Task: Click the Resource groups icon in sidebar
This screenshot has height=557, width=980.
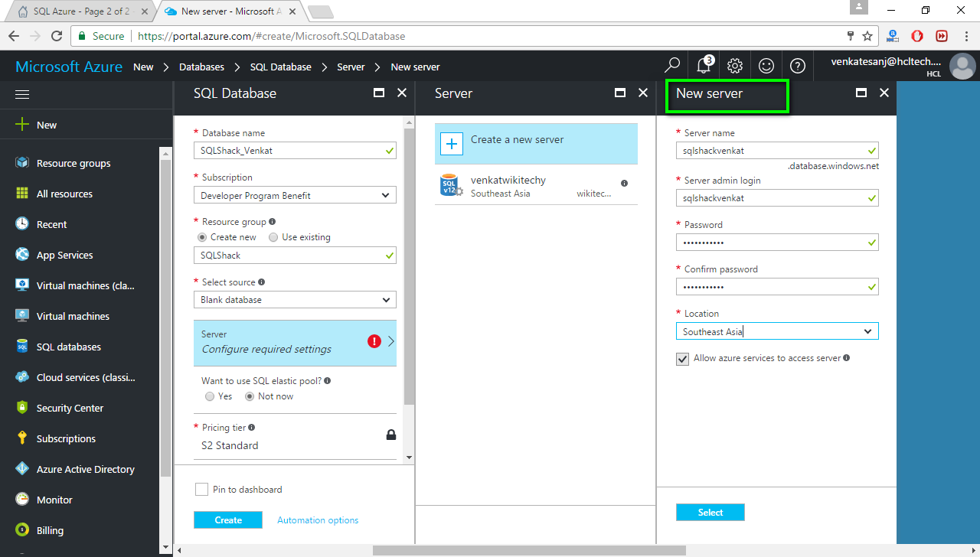Action: (22, 163)
